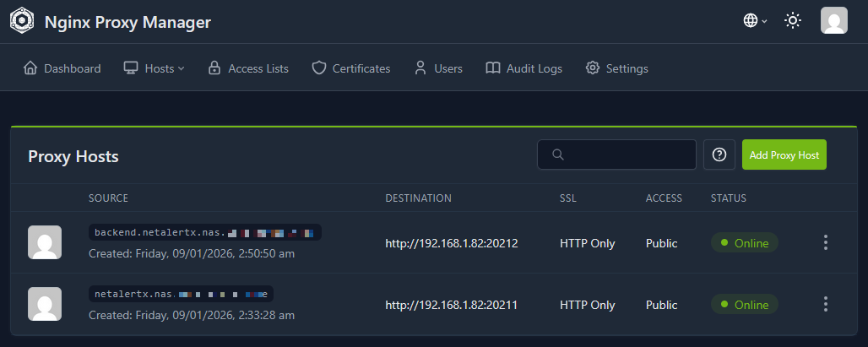Click avatar of the netalertx.nas host row

tap(45, 304)
